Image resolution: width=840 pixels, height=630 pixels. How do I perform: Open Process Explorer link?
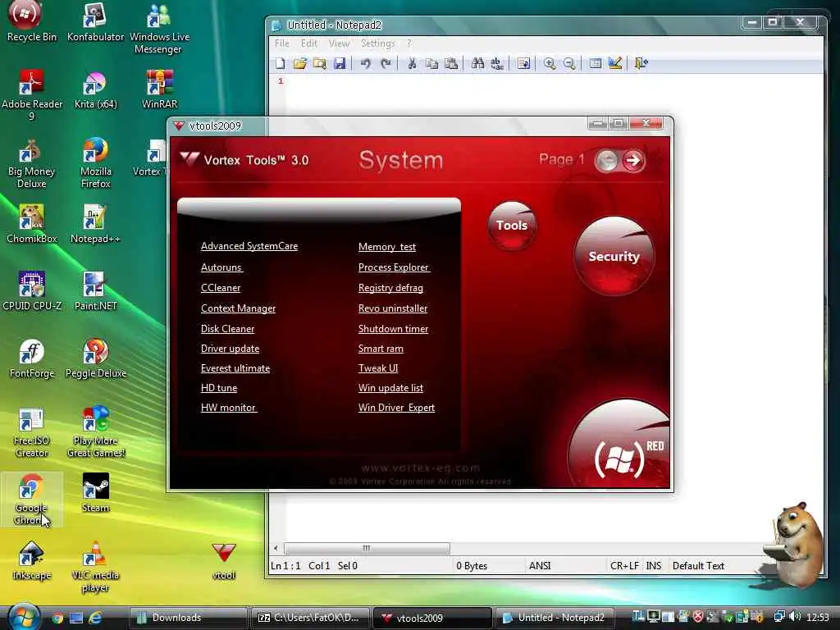394,267
